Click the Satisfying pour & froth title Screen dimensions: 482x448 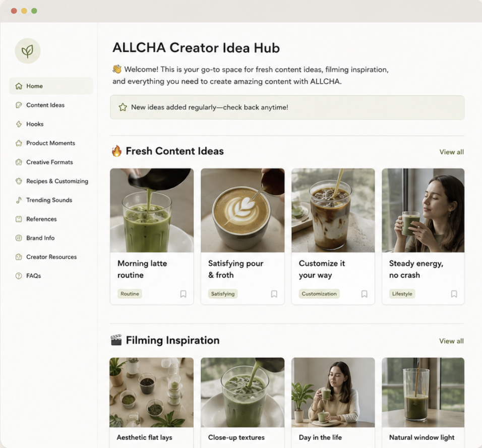(236, 269)
